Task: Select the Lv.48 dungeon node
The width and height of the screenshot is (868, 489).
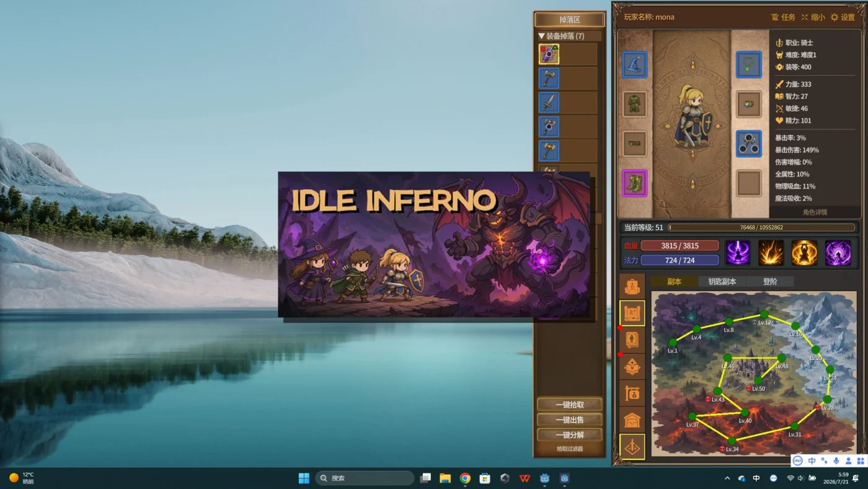Action: tap(781, 358)
